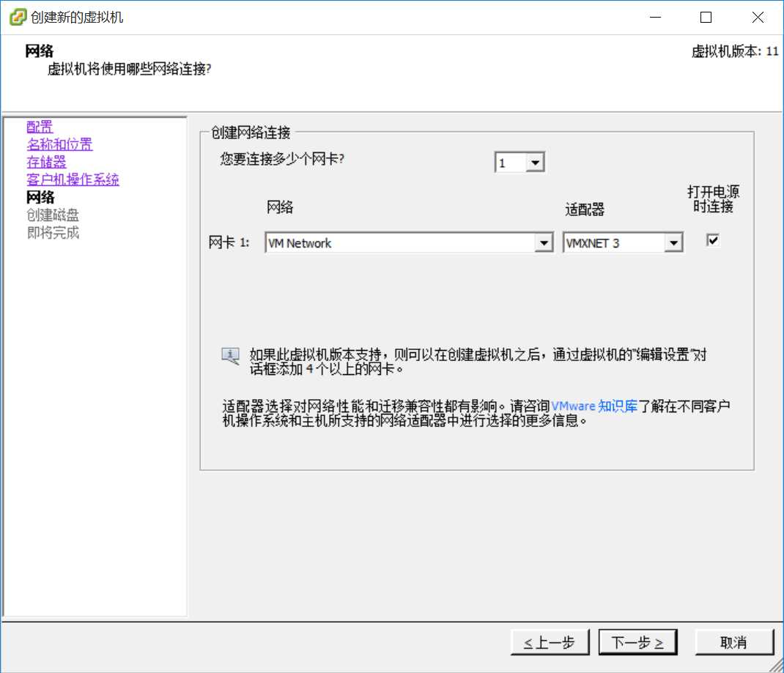784x673 pixels.
Task: Maximize the 创建新的虚拟机 window
Action: pyautogui.click(x=706, y=17)
